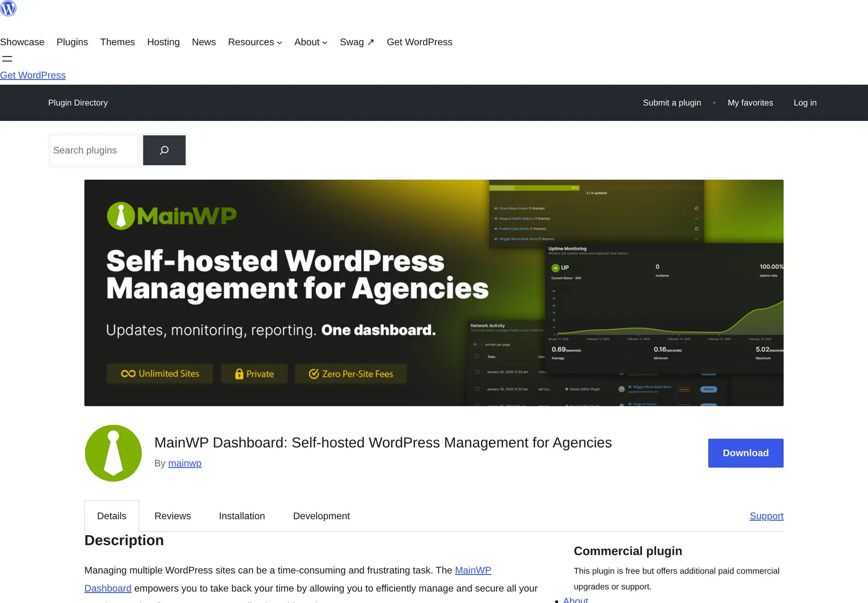Image resolution: width=868 pixels, height=603 pixels.
Task: Click the Commercial plugin heading
Action: click(x=627, y=551)
